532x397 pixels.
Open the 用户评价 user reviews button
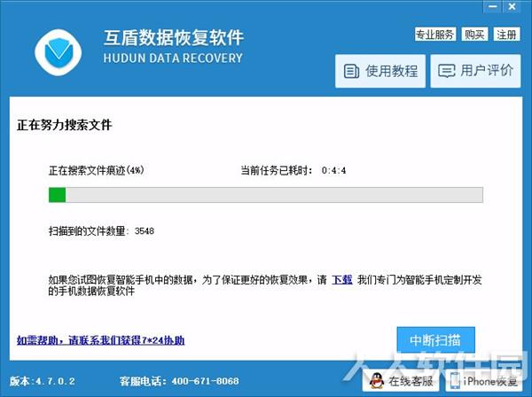pyautogui.click(x=475, y=71)
